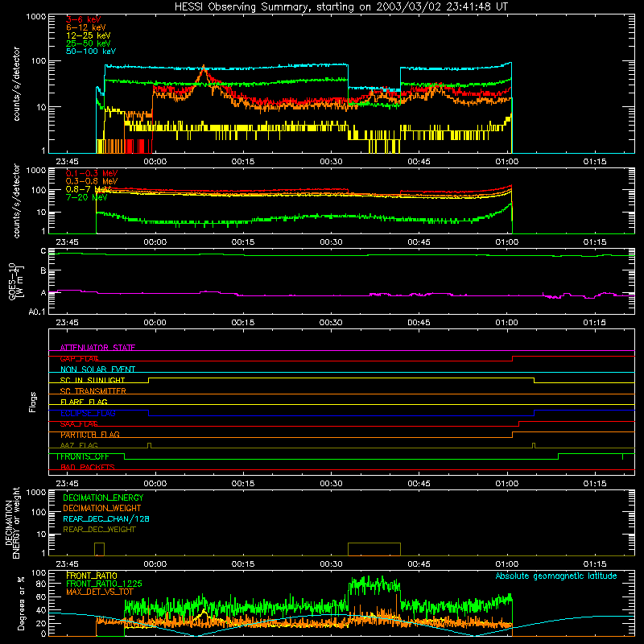The image size is (644, 644).
Task: Click the 'FRONT_RATIO_1225' legend label
Action: (x=104, y=584)
